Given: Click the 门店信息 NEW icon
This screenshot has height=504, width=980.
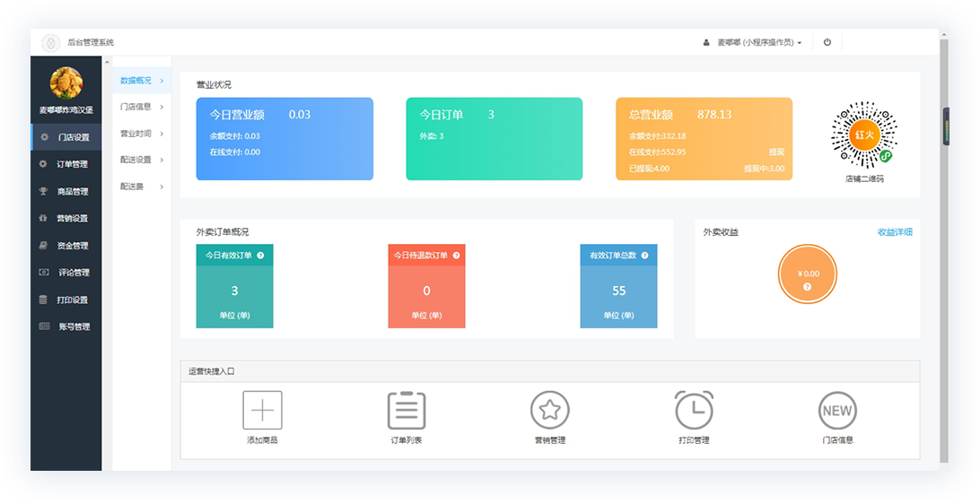Looking at the screenshot, I should pyautogui.click(x=836, y=411).
